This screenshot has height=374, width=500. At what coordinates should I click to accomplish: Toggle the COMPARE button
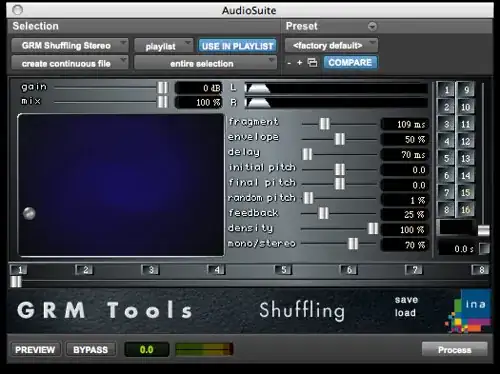(350, 62)
